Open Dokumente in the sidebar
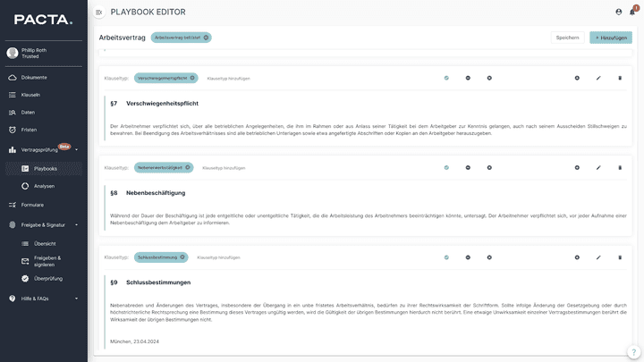Image resolution: width=644 pixels, height=362 pixels. [x=34, y=77]
